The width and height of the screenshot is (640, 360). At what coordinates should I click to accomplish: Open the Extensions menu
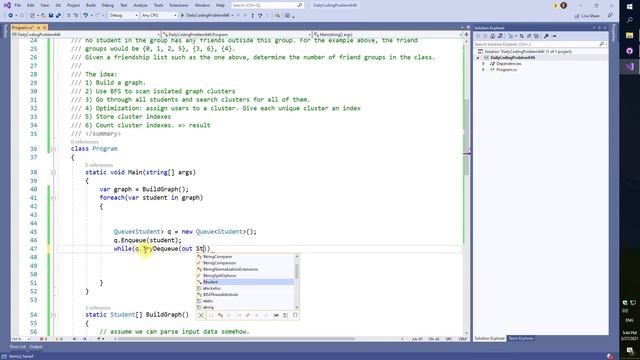[x=179, y=5]
